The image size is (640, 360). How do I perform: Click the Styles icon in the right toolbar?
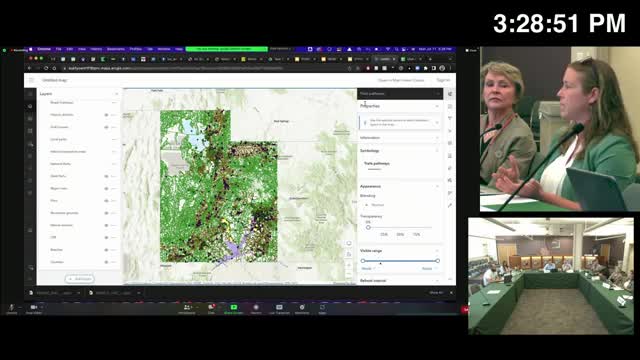coord(450,106)
